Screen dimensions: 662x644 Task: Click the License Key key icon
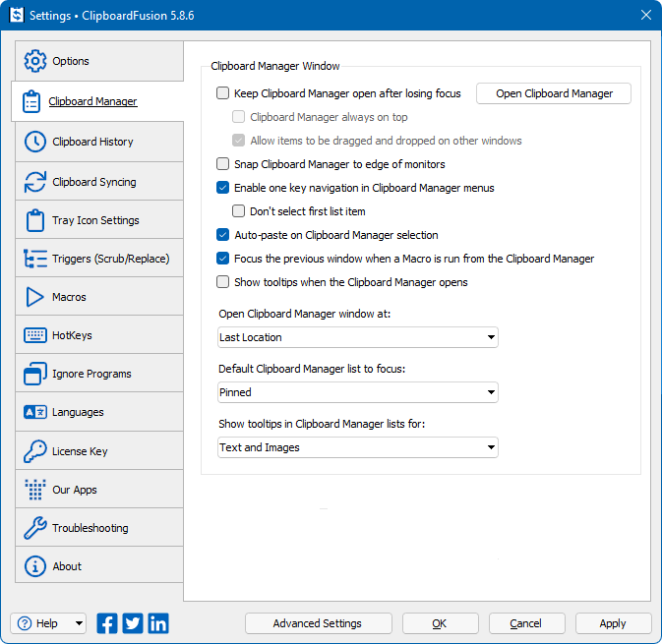coord(35,451)
